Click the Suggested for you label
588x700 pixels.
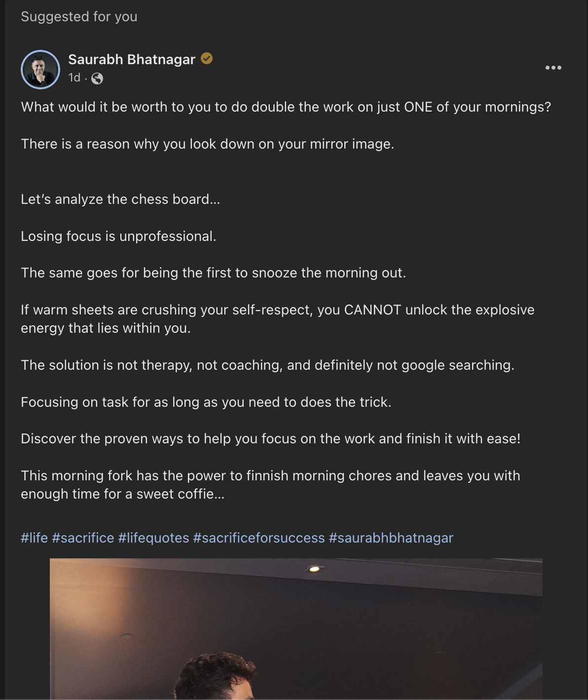[79, 17]
